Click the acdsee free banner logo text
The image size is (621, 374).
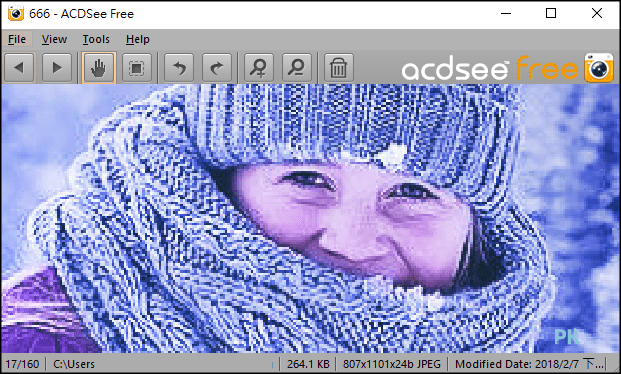tap(490, 69)
